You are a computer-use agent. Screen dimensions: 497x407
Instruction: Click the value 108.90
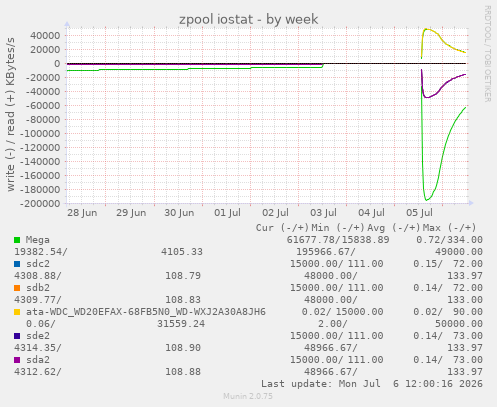point(183,348)
